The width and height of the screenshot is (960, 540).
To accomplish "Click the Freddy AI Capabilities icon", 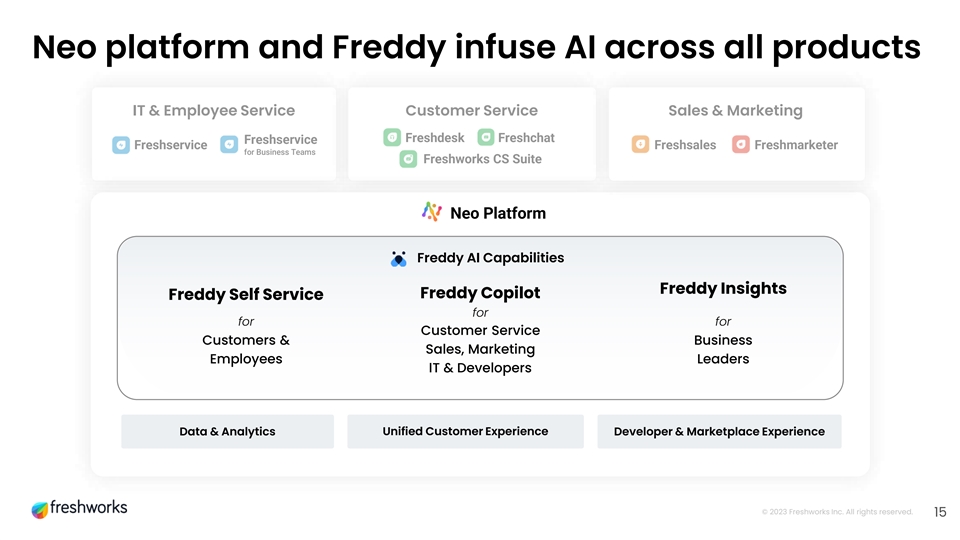I will tap(399, 258).
